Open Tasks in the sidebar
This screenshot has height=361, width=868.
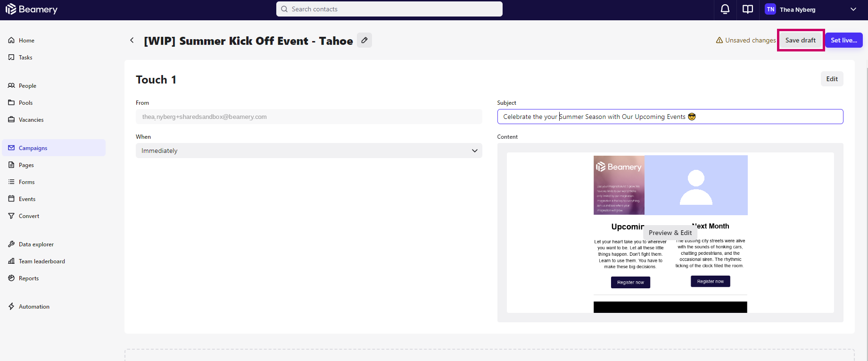54,57
